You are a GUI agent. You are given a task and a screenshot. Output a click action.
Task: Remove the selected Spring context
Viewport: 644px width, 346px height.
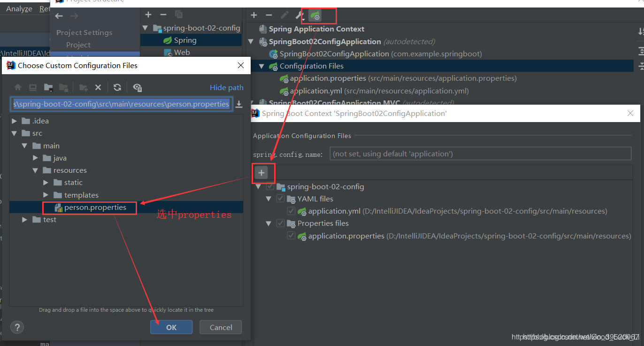tap(269, 15)
